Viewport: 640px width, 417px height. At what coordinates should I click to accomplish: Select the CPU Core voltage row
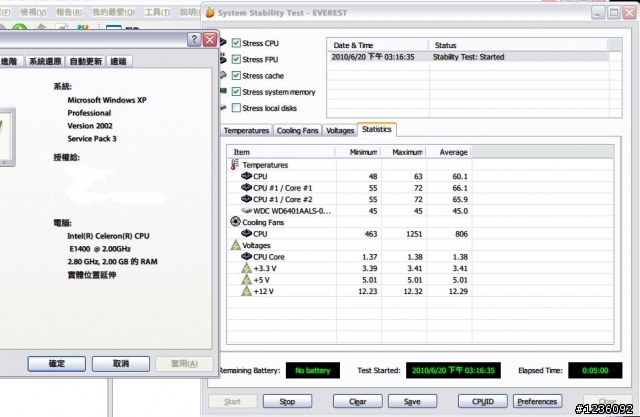420,257
